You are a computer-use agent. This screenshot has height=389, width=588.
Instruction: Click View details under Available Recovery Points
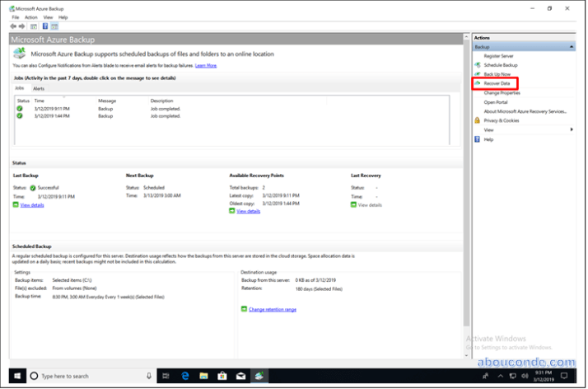[x=248, y=211]
